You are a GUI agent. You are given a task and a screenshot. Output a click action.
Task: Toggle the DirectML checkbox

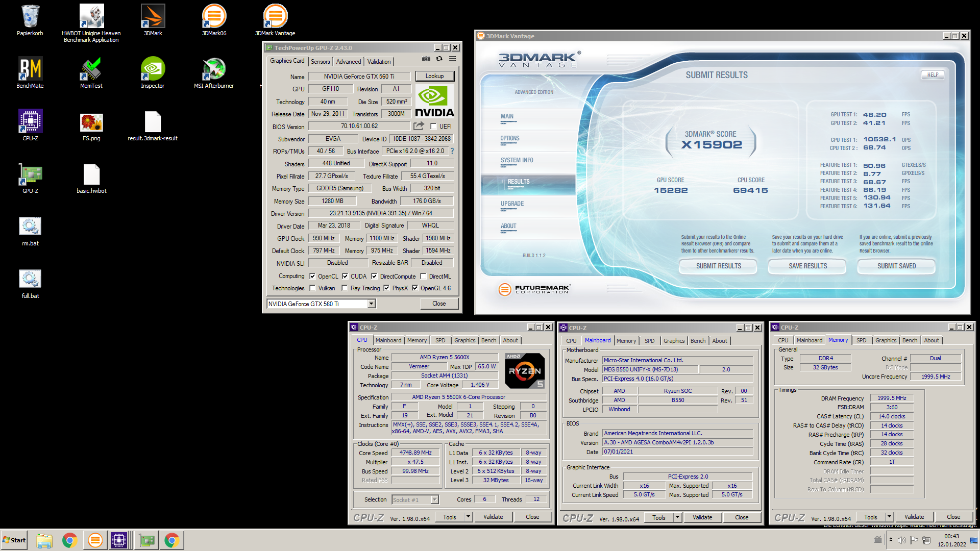423,277
